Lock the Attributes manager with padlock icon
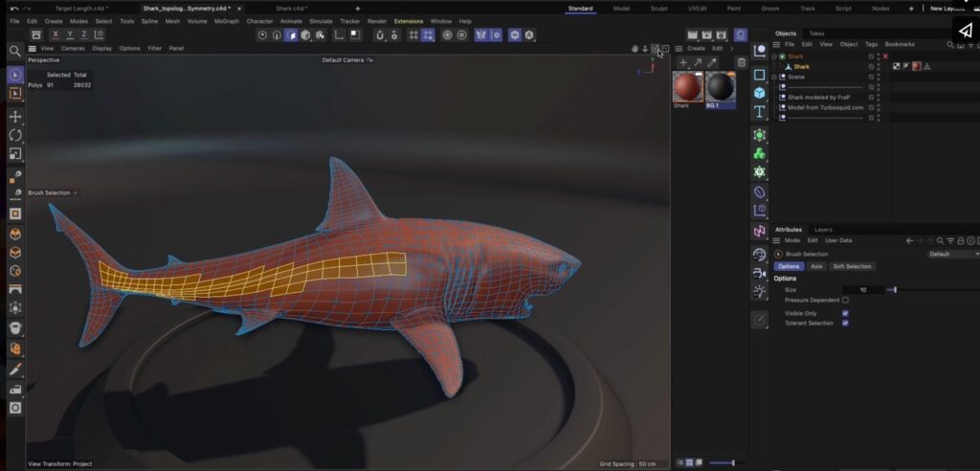 [x=960, y=241]
